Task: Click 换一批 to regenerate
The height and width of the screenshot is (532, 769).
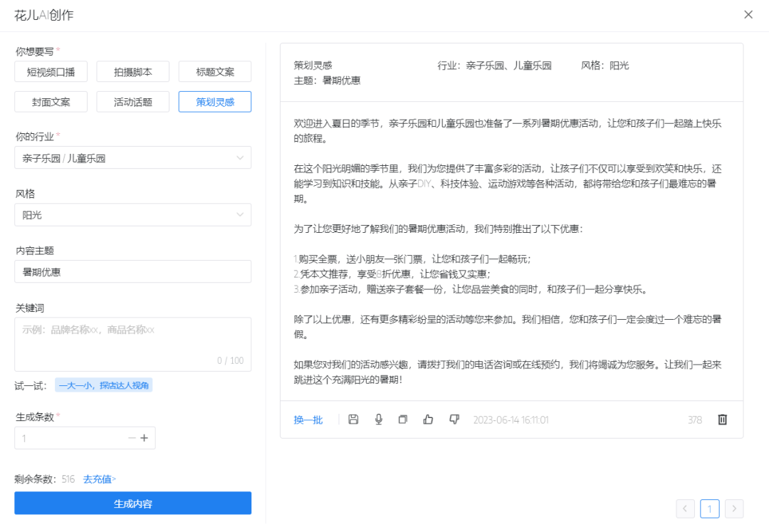Action: pos(308,419)
